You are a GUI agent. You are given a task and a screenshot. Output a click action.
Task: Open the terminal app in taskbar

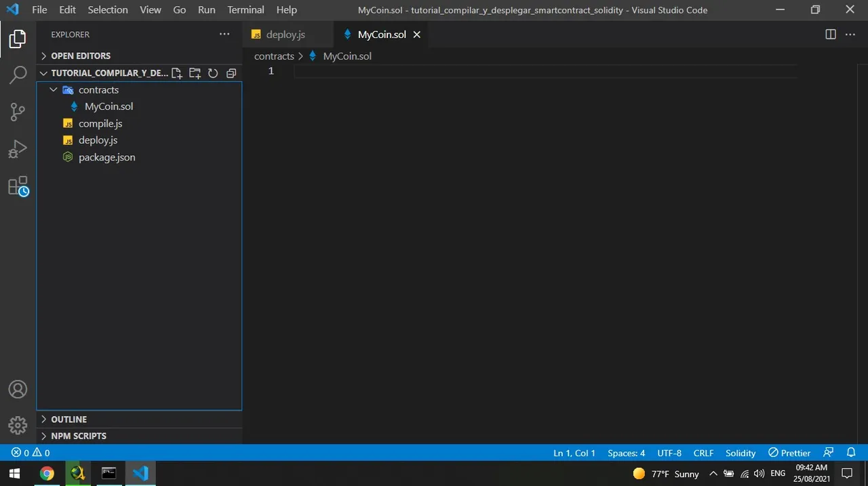109,473
